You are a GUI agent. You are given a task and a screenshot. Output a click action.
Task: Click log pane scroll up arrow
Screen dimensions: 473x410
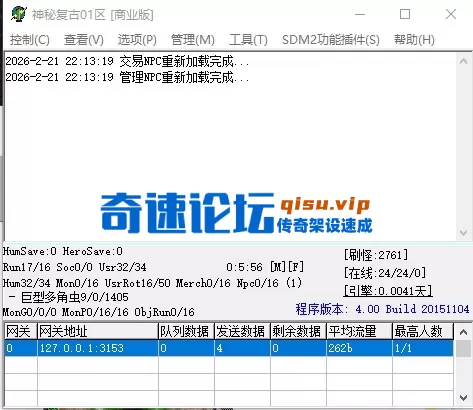463,61
